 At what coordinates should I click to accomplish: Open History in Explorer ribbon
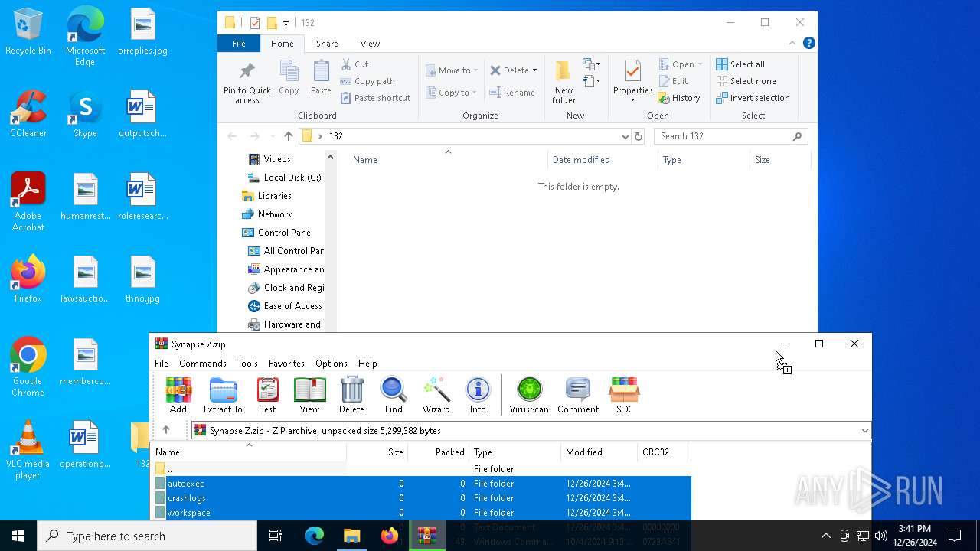click(x=679, y=98)
